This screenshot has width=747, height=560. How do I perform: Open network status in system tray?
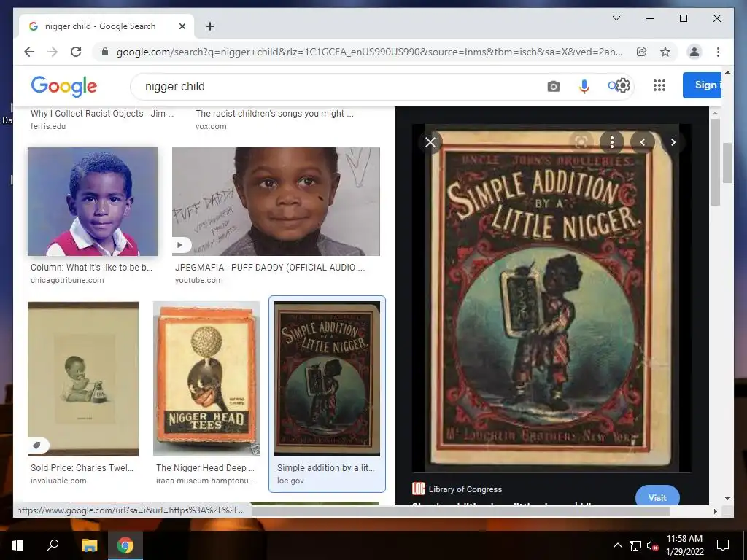635,545
